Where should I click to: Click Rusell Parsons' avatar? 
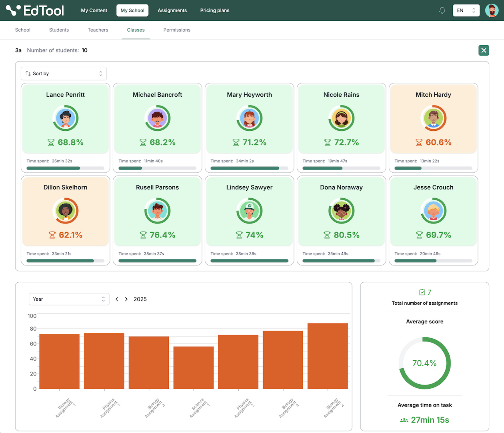point(158,211)
